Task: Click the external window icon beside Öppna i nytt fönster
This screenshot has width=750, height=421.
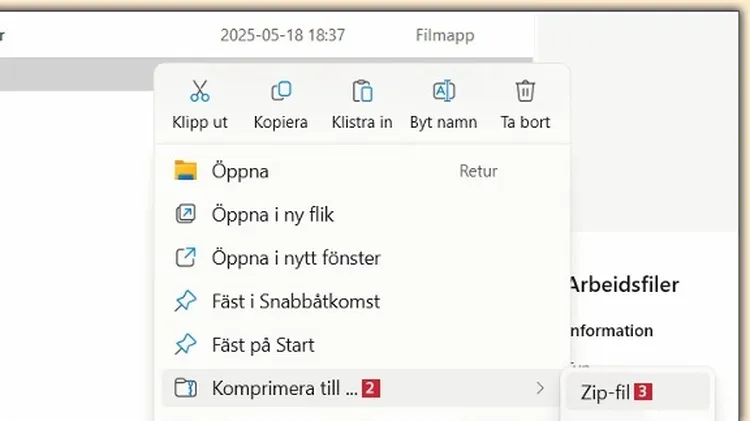Action: [x=186, y=258]
